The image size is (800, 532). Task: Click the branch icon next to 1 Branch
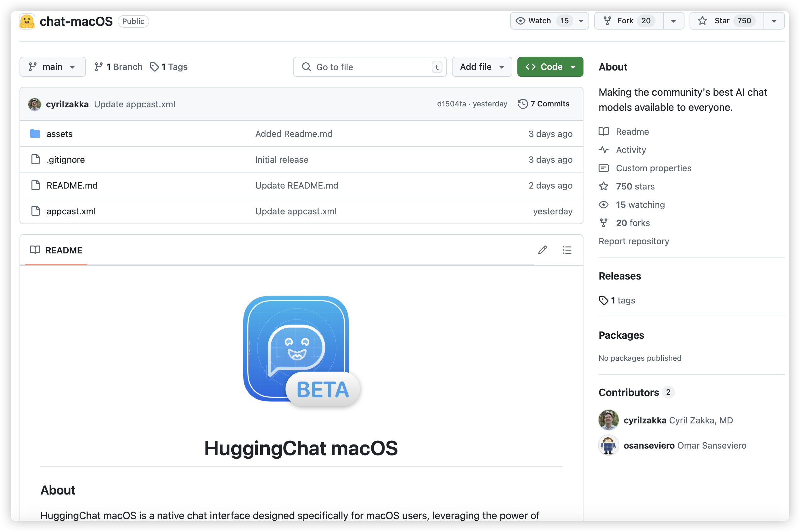pyautogui.click(x=99, y=67)
